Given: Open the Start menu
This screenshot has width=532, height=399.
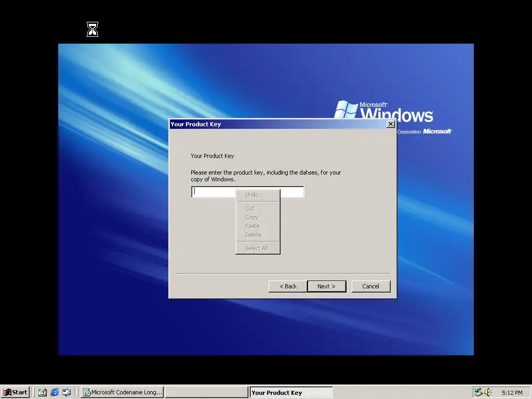Looking at the screenshot, I should coord(15,392).
